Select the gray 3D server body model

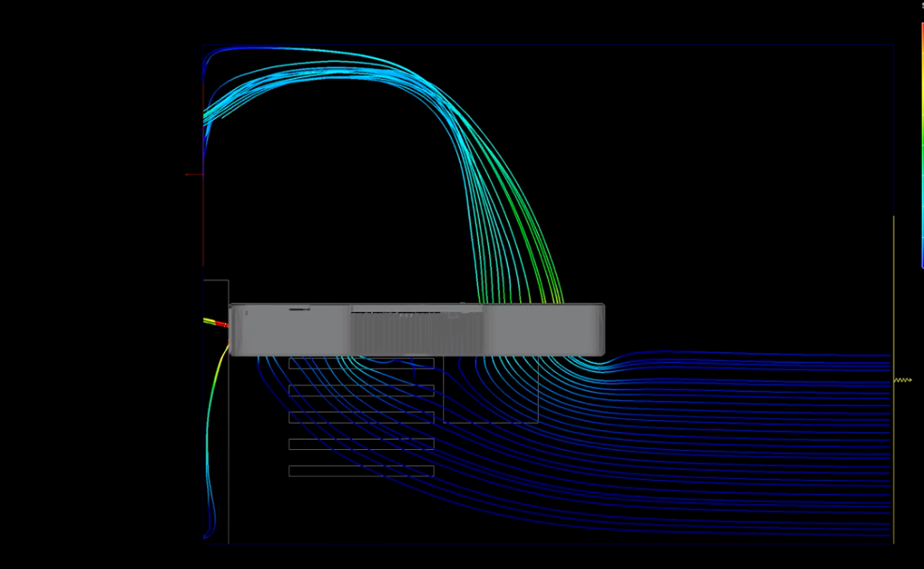coord(417,330)
